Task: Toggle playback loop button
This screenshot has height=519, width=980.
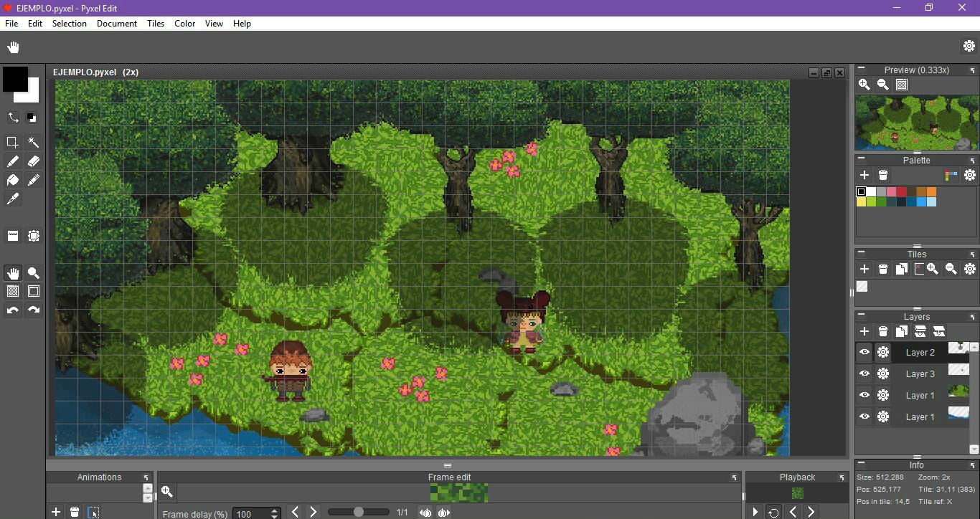Action: (773, 512)
